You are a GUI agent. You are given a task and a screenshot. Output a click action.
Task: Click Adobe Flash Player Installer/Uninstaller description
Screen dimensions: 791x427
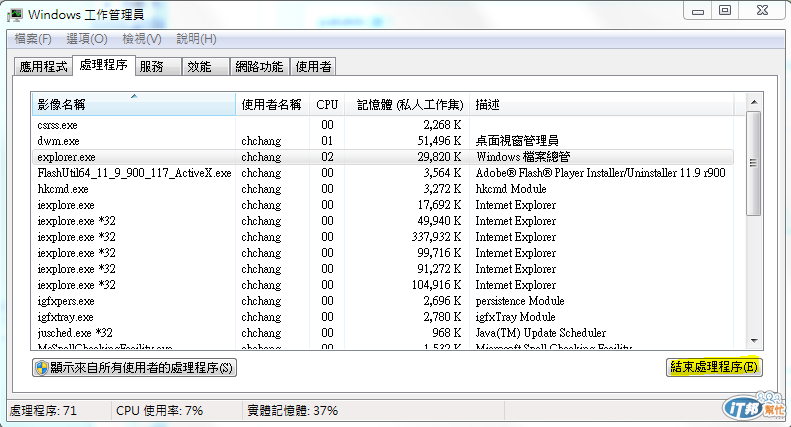coord(600,173)
